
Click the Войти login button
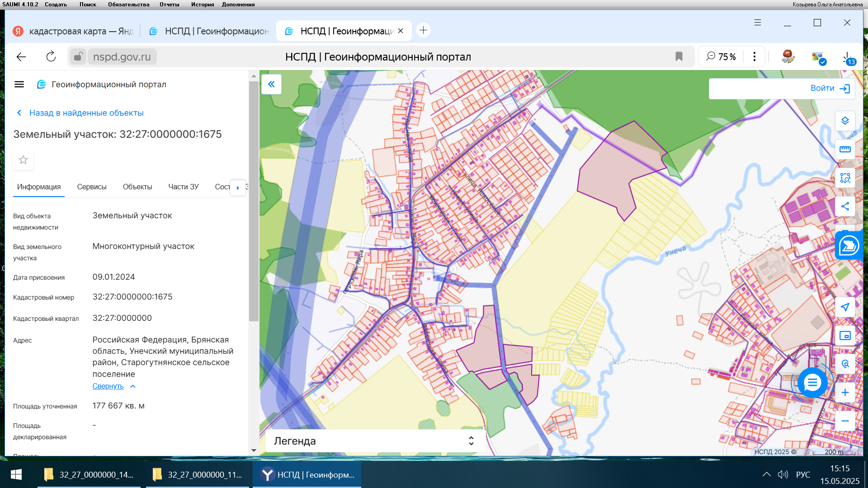830,89
